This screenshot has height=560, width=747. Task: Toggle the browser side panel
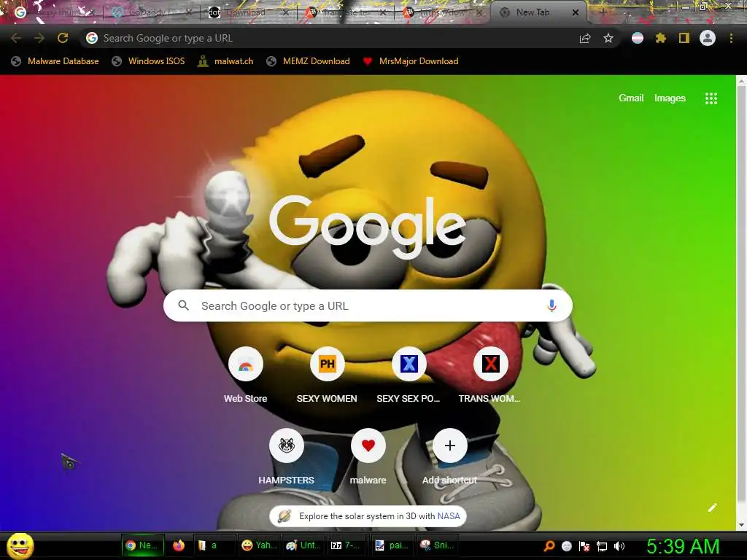tap(684, 38)
